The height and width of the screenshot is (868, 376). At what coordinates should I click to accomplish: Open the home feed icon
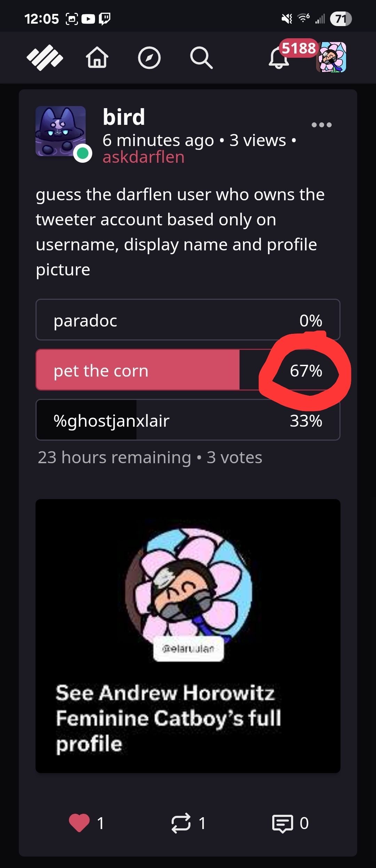[97, 57]
